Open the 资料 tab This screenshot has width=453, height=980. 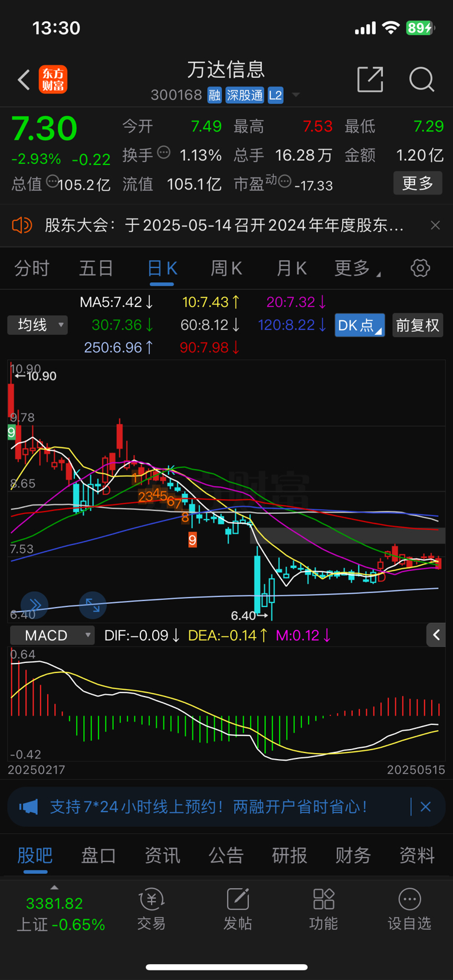click(417, 855)
